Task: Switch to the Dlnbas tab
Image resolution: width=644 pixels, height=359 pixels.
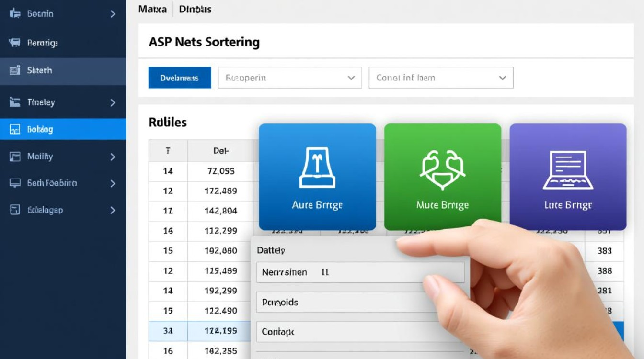Action: 195,9
